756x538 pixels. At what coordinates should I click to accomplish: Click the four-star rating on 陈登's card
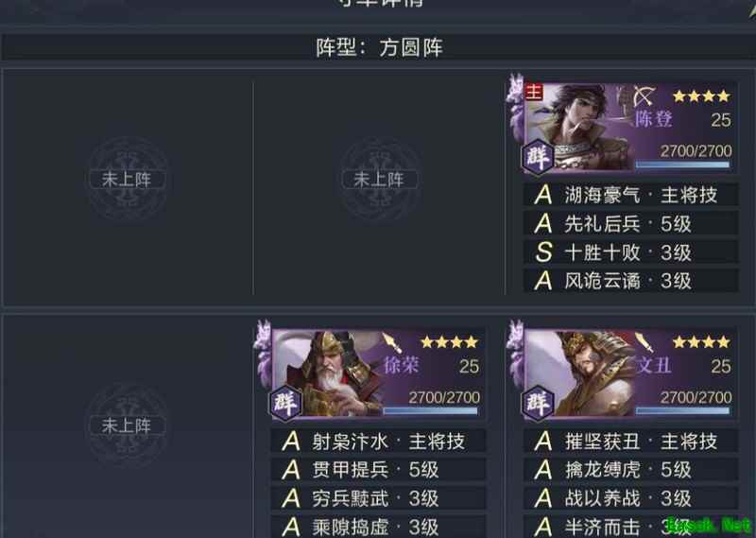pos(701,96)
